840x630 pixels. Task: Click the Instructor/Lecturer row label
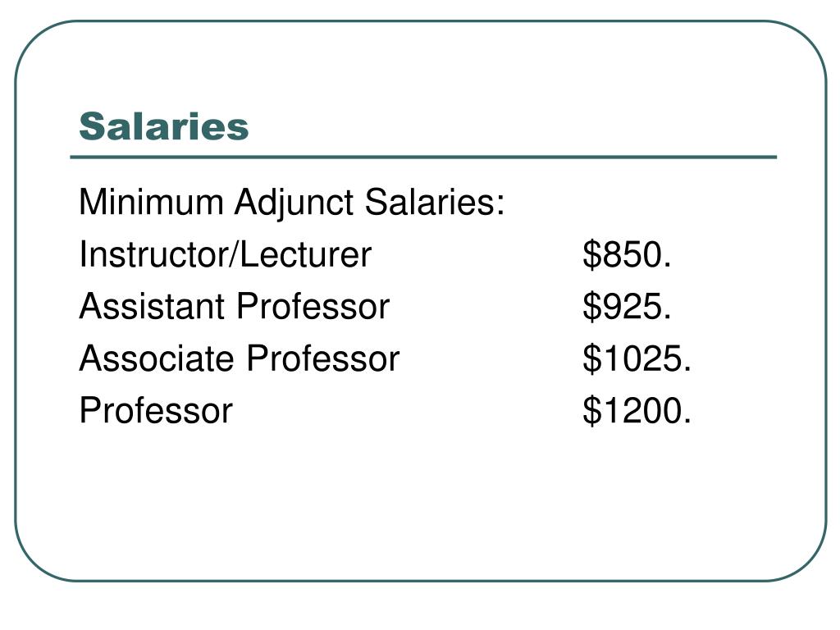[225, 254]
